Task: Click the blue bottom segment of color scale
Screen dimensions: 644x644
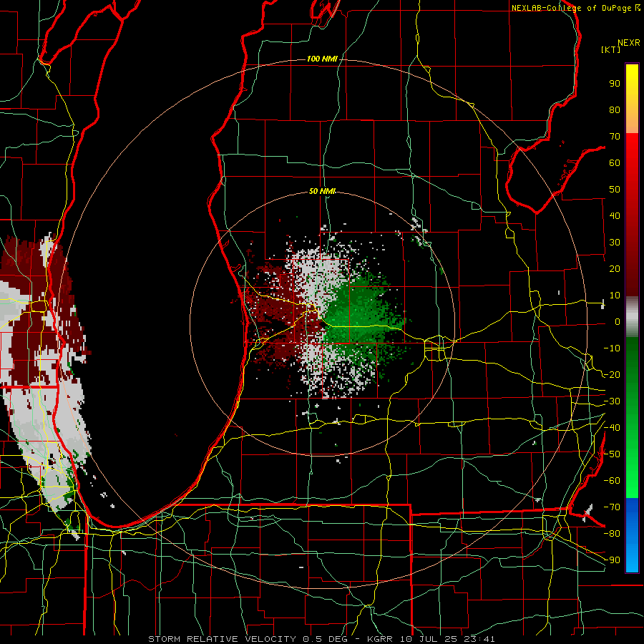Action: 632,535
